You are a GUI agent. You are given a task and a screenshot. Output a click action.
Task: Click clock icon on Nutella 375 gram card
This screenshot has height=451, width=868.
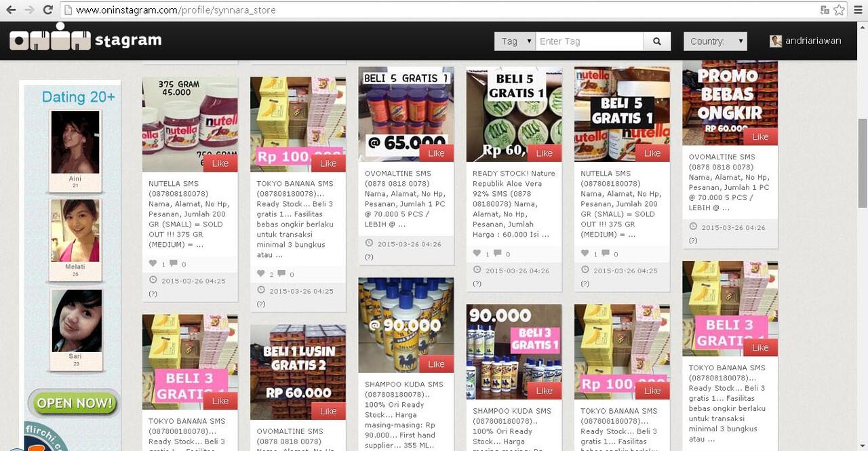(x=153, y=279)
